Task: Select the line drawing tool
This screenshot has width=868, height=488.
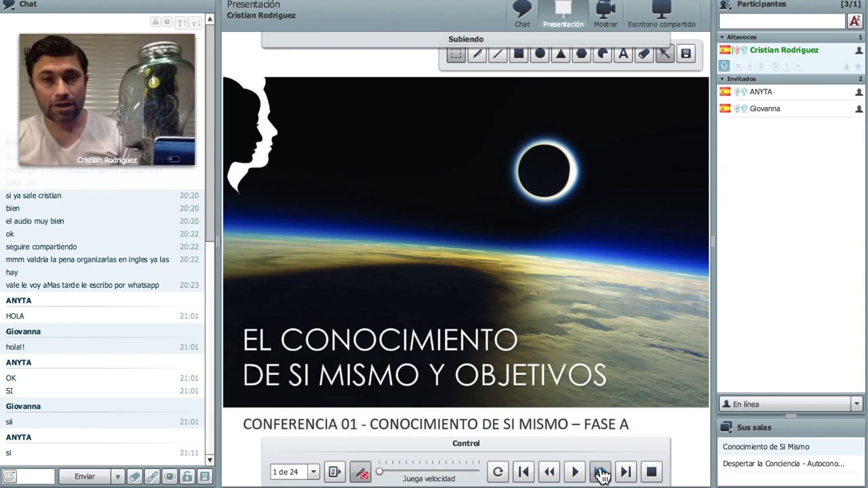Action: pyautogui.click(x=498, y=54)
